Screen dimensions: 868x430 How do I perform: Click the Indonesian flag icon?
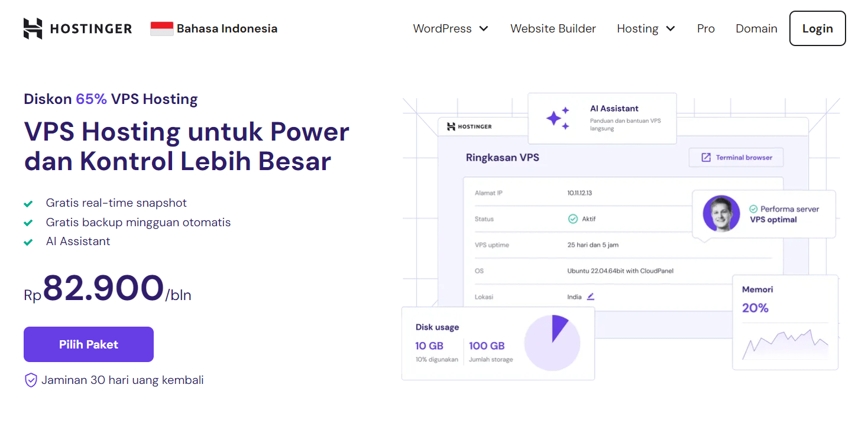click(162, 28)
